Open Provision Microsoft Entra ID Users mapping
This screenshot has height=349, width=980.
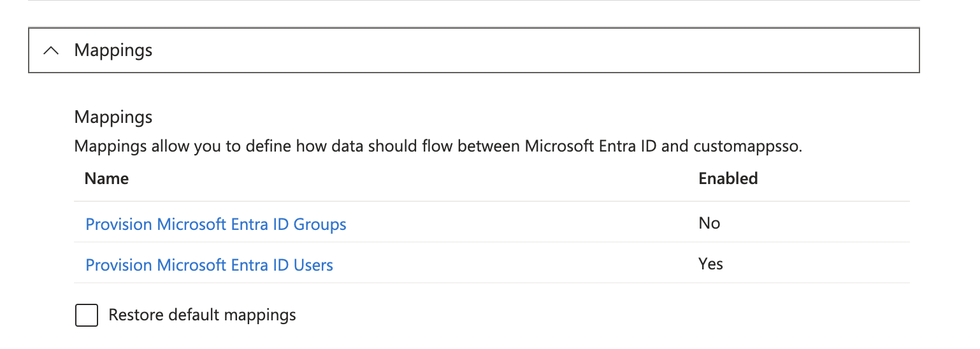(x=209, y=265)
